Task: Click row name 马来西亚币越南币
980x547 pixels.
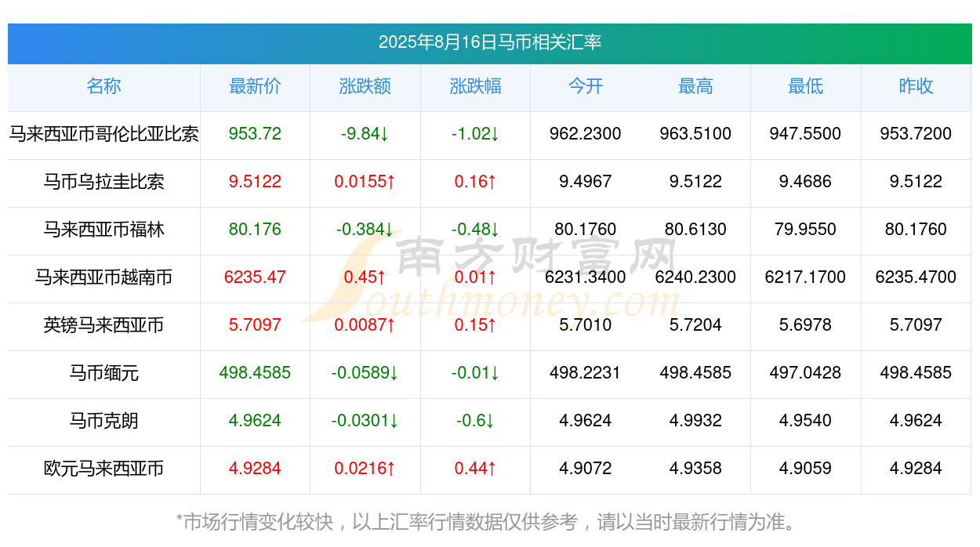Action: point(103,277)
